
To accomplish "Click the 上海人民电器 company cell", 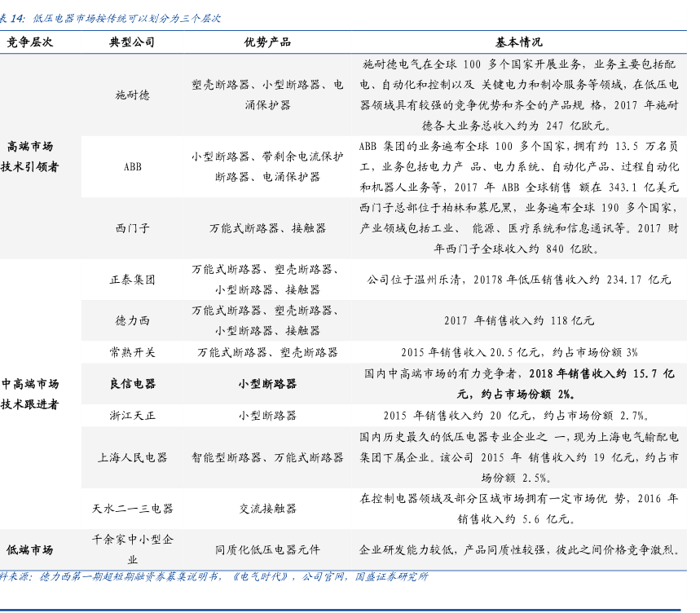I will [x=132, y=457].
